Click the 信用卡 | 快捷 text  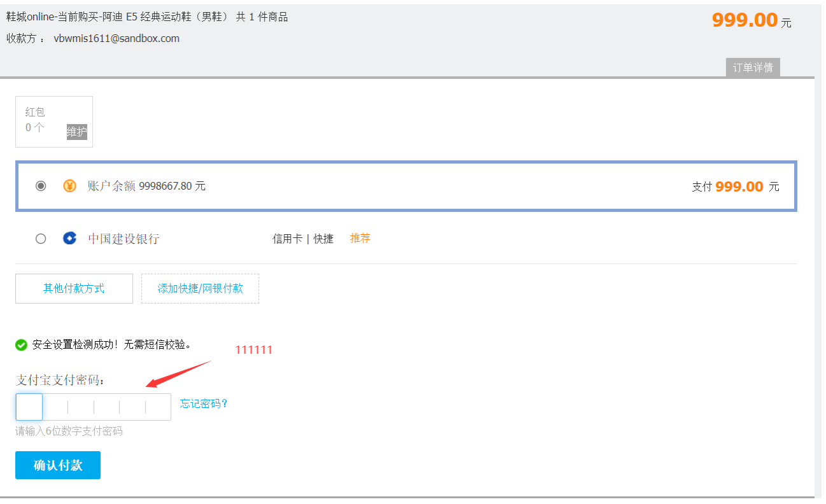(x=303, y=239)
